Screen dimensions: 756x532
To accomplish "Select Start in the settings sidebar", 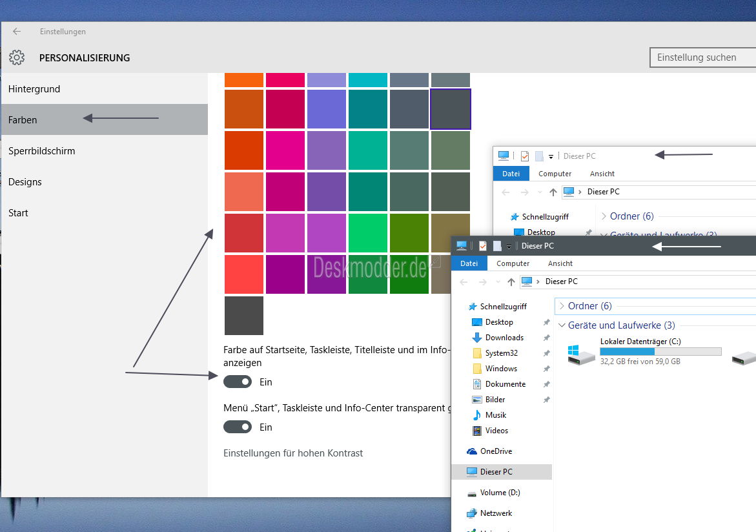I will (x=105, y=212).
